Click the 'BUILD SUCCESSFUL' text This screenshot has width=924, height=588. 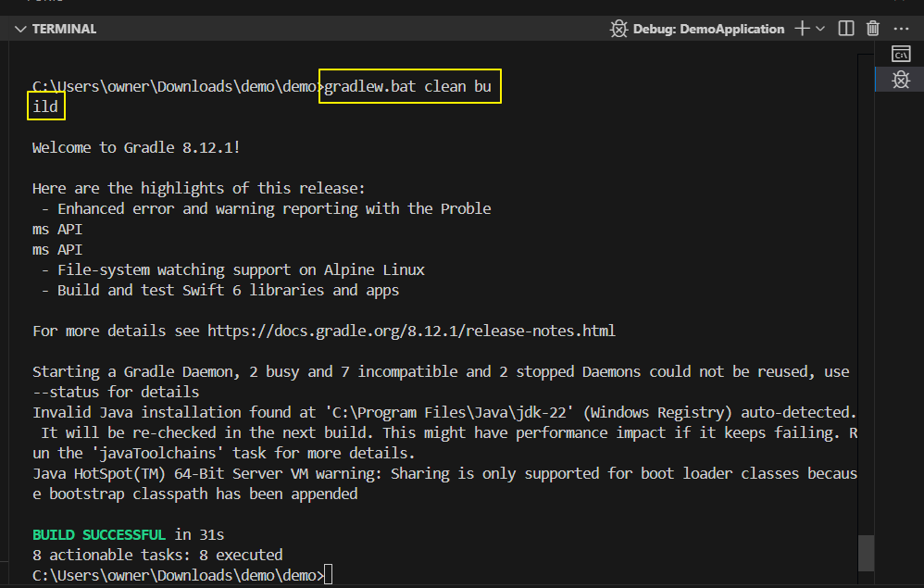[99, 535]
